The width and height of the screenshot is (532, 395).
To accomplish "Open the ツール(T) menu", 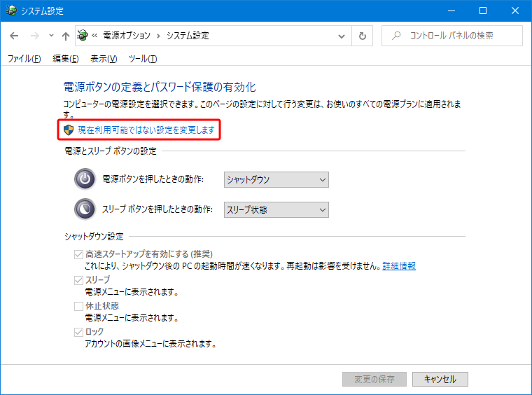I will click(143, 59).
